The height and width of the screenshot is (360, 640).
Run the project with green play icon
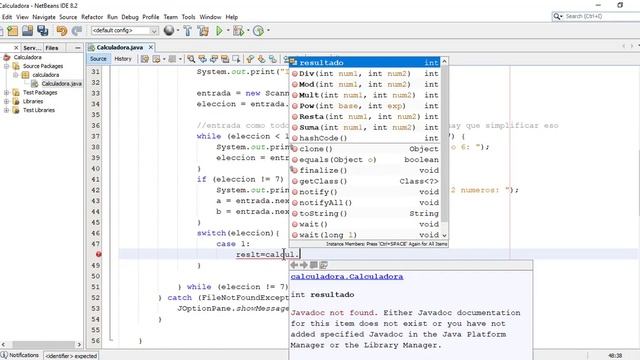[x=219, y=31]
